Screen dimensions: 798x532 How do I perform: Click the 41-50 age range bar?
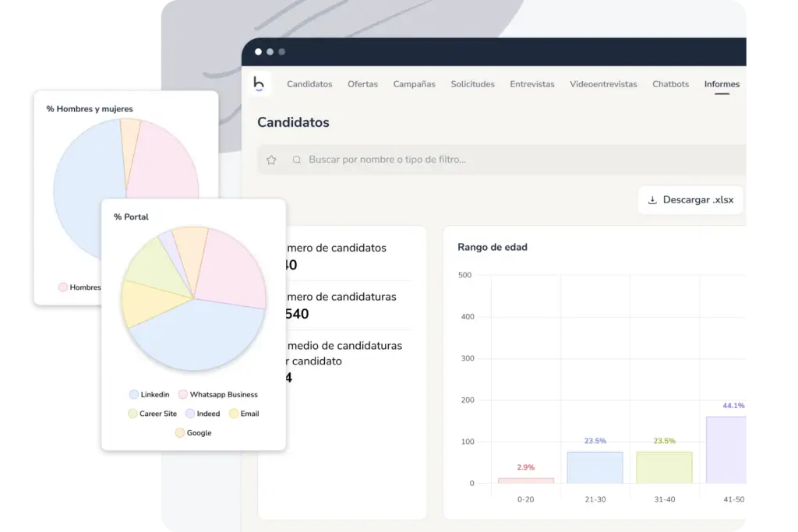[726, 450]
